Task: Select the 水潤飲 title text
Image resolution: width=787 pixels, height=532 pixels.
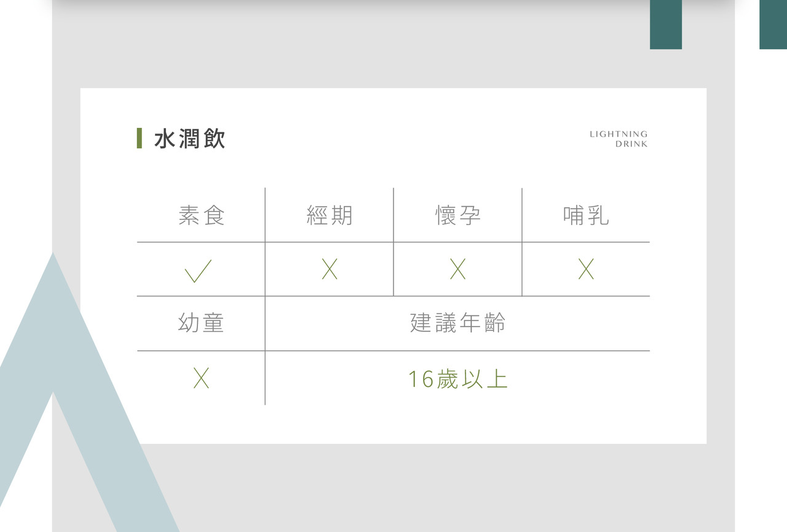Action: coord(189,139)
